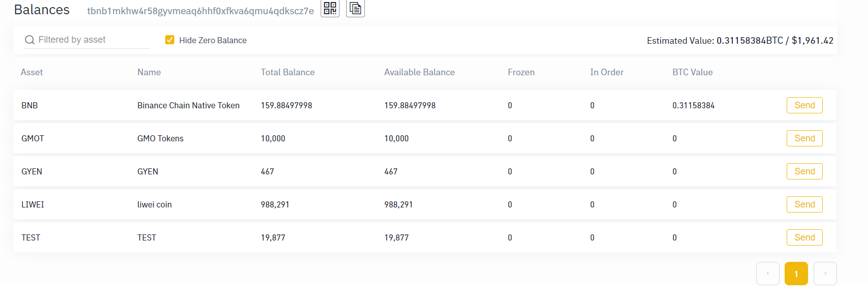
Task: Send LIWEI tokens
Action: [x=804, y=204]
